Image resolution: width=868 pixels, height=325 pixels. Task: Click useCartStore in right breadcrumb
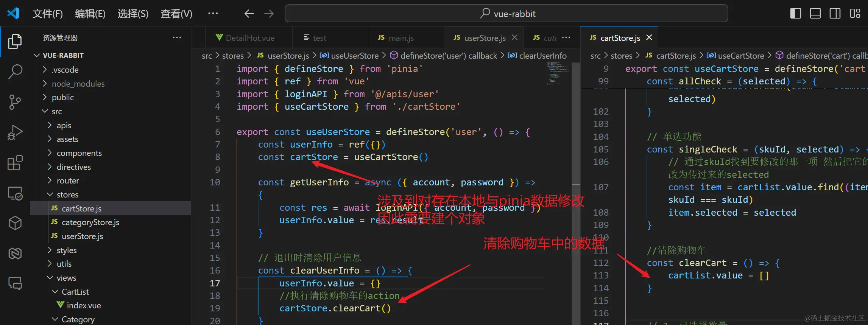tap(741, 56)
